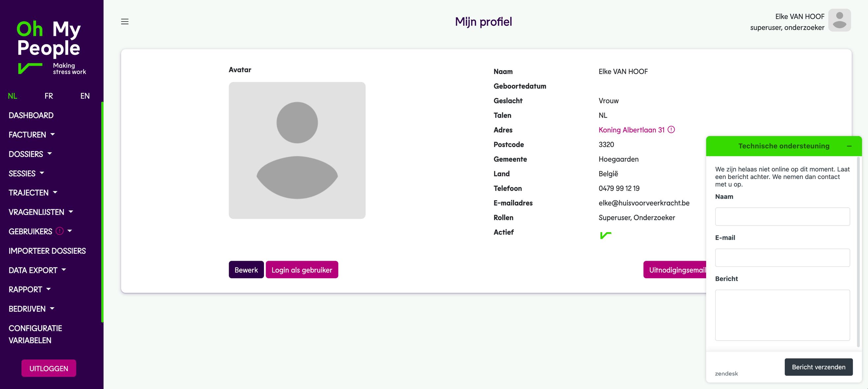Click Login als gebruiker button

click(x=302, y=270)
